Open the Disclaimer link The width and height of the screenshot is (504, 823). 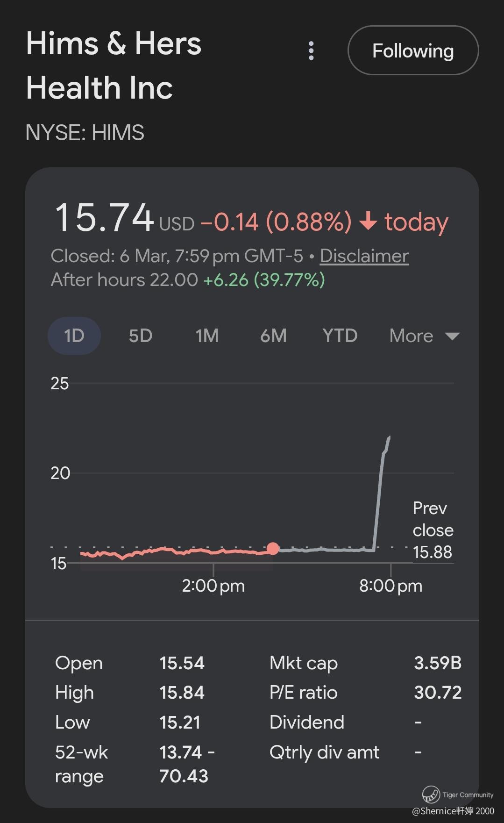[x=364, y=256]
